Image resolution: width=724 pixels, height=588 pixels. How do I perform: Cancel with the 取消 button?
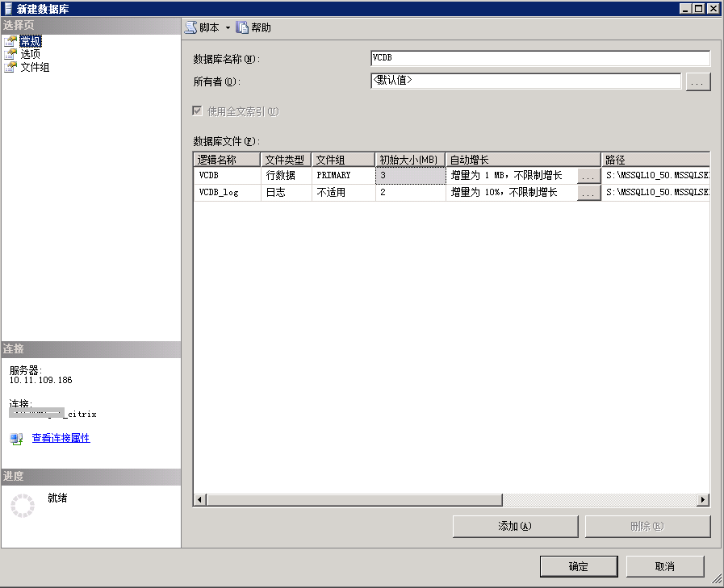pos(665,566)
